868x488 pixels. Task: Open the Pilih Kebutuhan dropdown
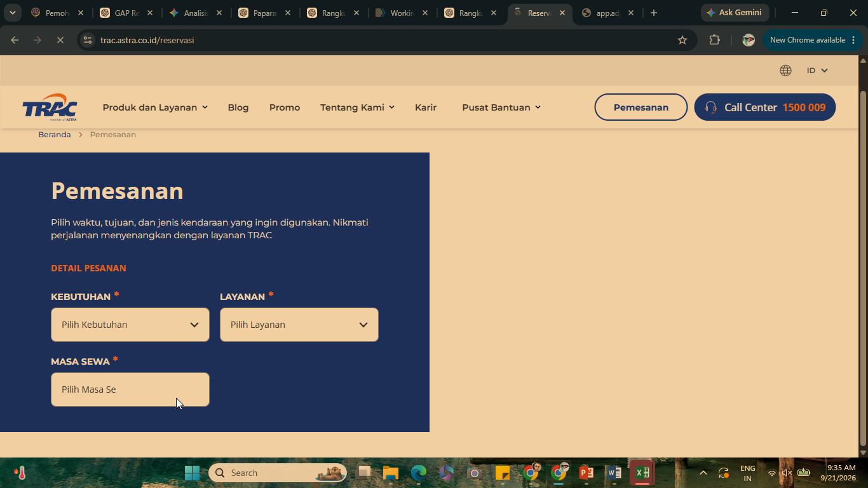(x=130, y=325)
